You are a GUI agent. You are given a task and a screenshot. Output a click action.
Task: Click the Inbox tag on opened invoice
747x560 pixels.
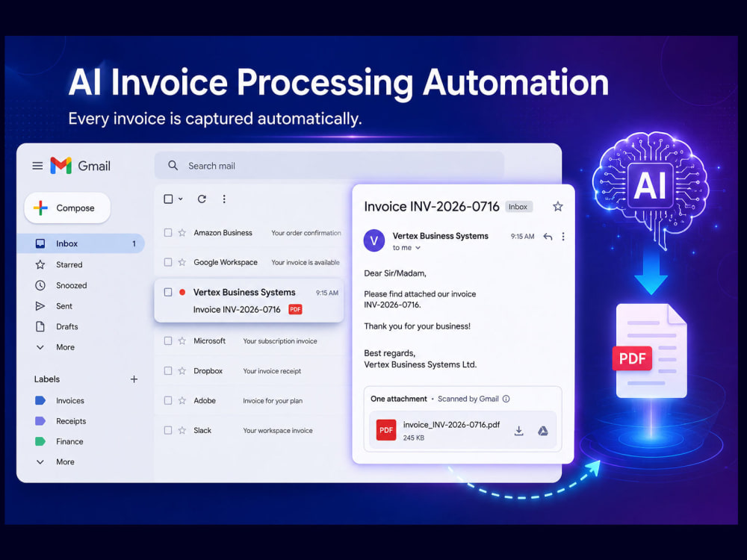[x=518, y=207]
